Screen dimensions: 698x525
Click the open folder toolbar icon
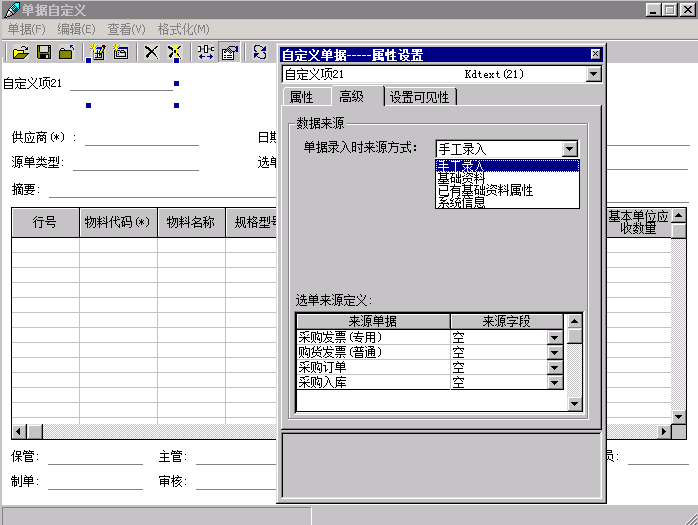pyautogui.click(x=20, y=52)
